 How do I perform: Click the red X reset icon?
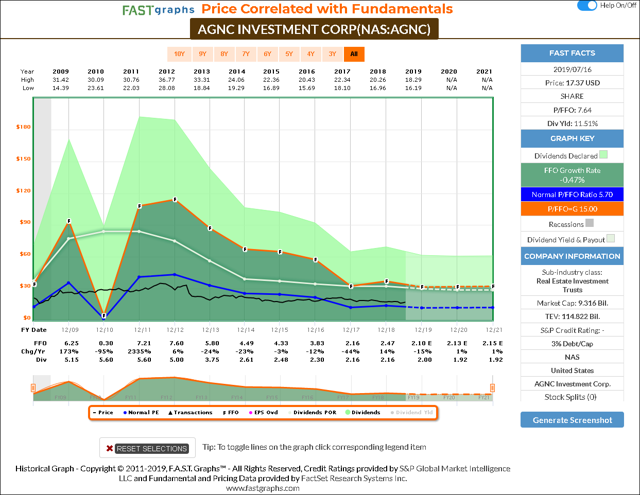click(109, 448)
